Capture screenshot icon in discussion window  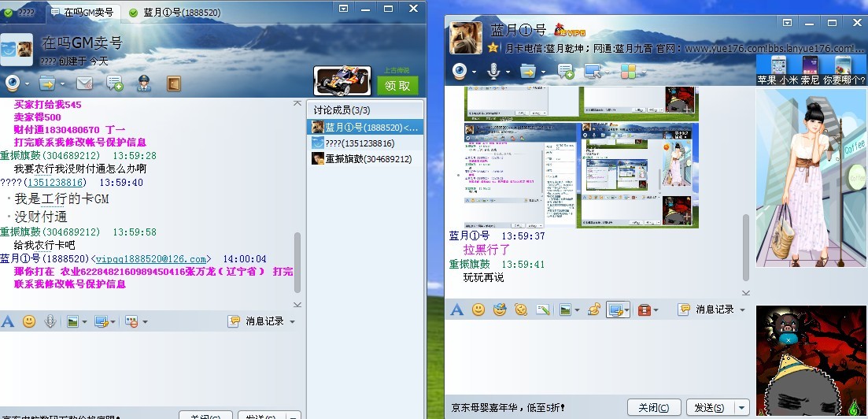[x=102, y=321]
